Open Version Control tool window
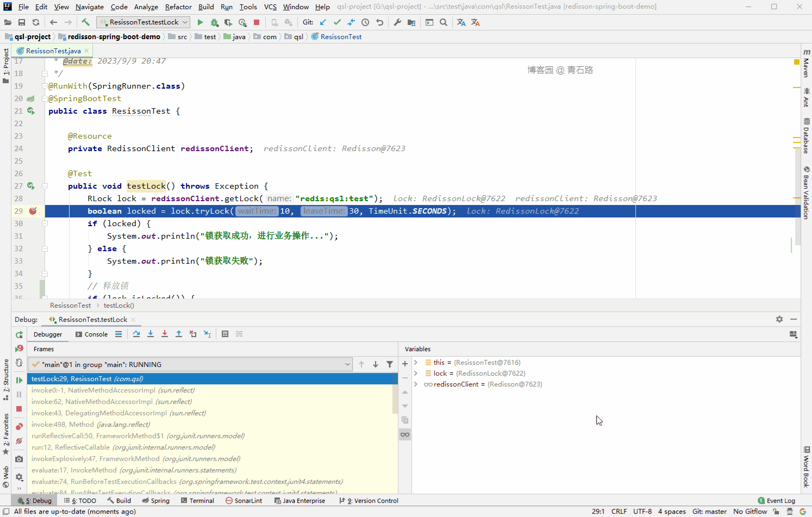812x517 pixels. point(368,501)
